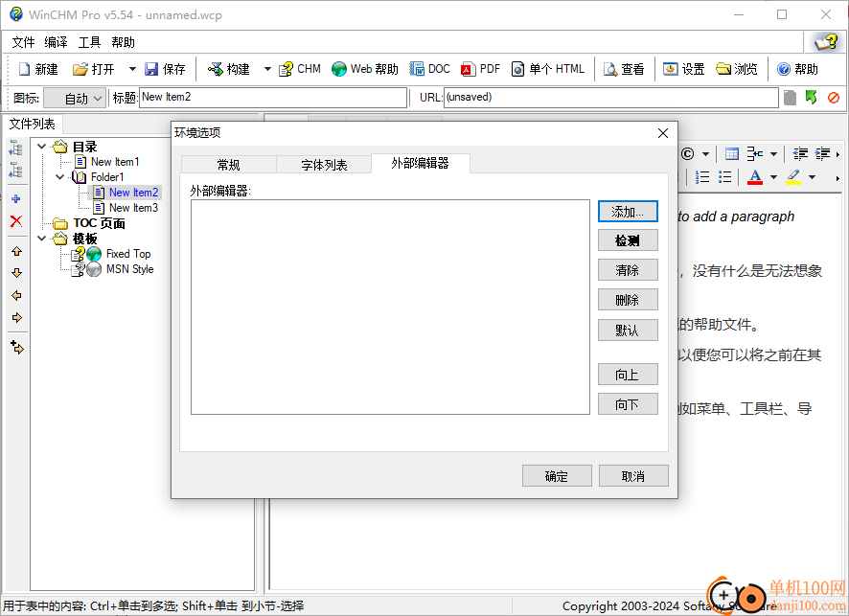Open 设置 (Settings) from the toolbar
Screen dimensions: 849x616
(684, 69)
